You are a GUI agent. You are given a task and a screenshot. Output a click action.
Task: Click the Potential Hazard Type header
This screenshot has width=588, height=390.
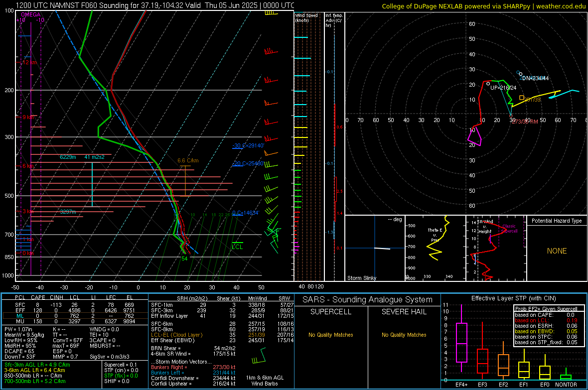pyautogui.click(x=557, y=221)
